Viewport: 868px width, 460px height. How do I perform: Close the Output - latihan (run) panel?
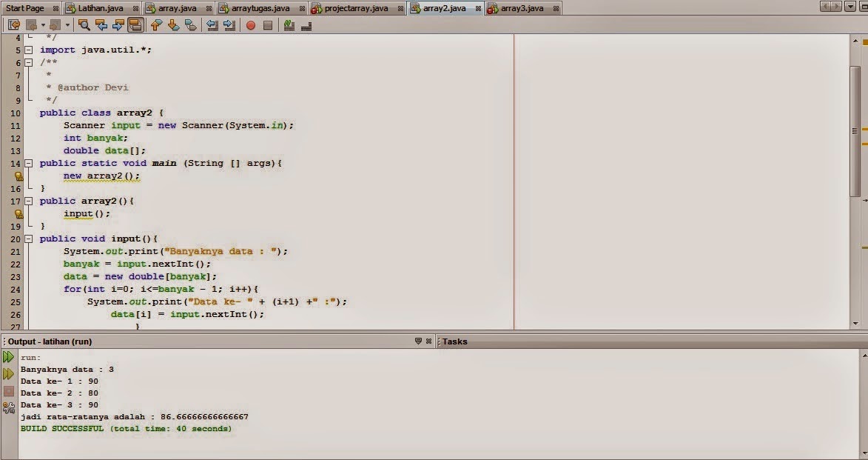[x=428, y=341]
